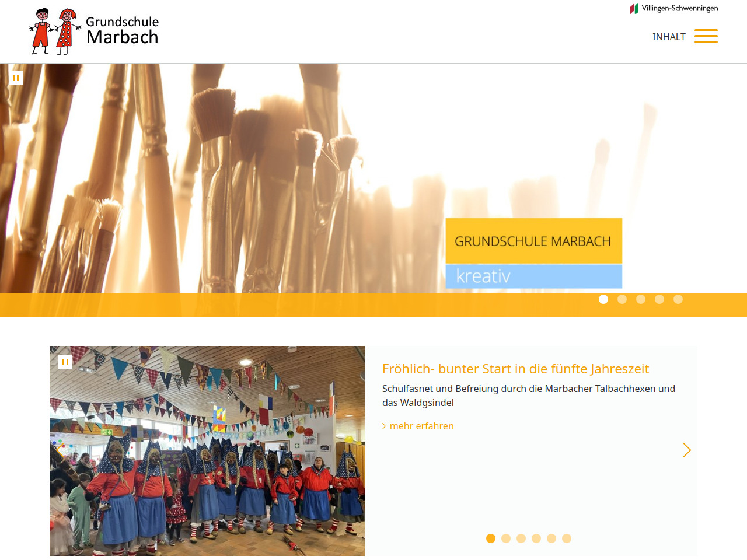The height and width of the screenshot is (560, 747).
Task: Jump to last news carousel dot
Action: (x=567, y=538)
